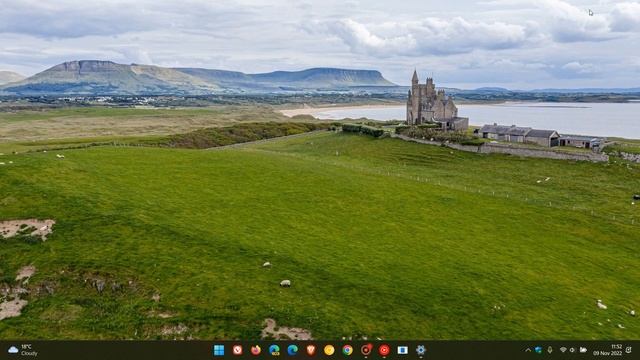Open the notification center icon
The image size is (640, 360).
(x=629, y=350)
